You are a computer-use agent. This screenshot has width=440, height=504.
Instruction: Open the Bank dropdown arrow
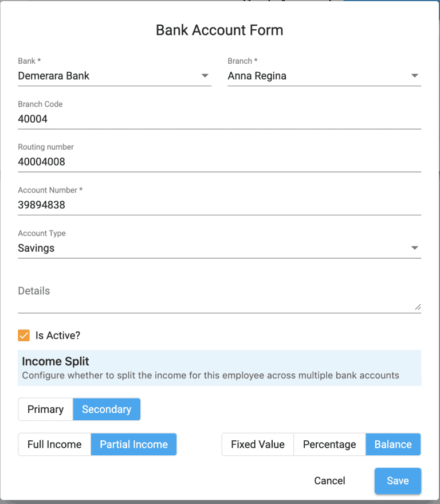tap(205, 75)
